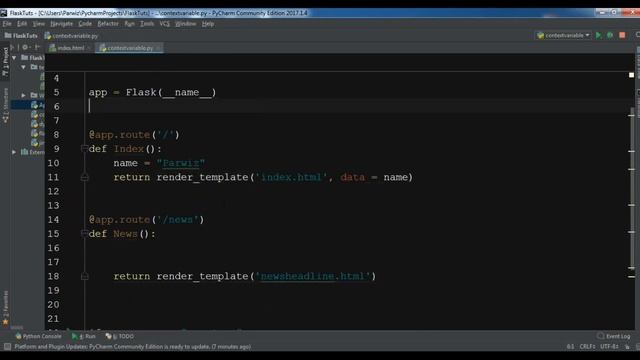This screenshot has height=360, width=640.
Task: Close the contextvariable.py editor tab
Action: click(158, 48)
